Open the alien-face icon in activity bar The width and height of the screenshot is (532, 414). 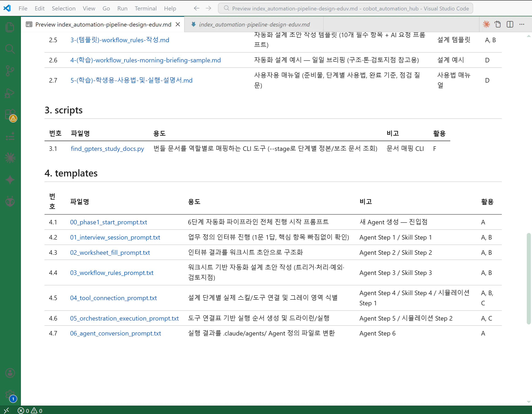coord(10,201)
